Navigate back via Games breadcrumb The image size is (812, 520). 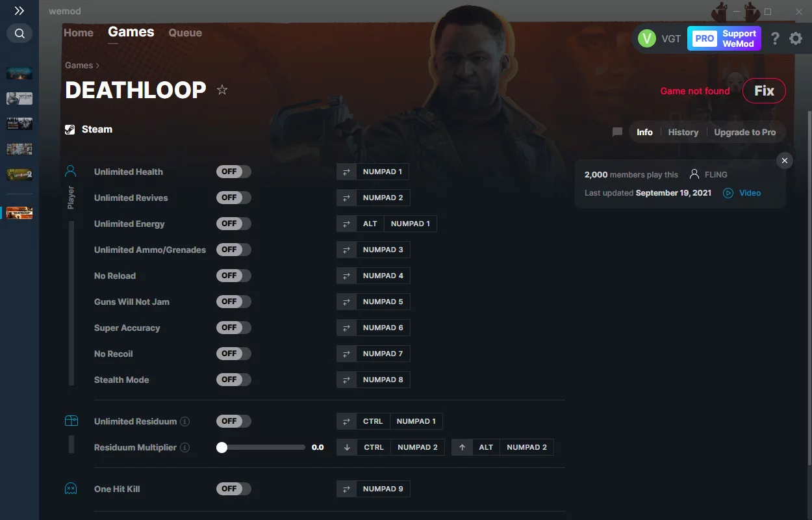pyautogui.click(x=79, y=65)
